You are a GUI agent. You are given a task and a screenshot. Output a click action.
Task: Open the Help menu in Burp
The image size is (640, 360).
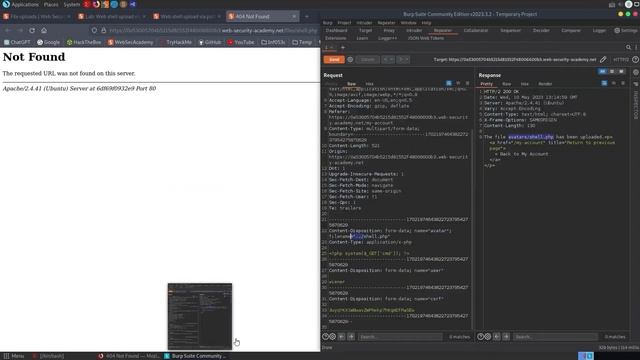tap(427, 23)
